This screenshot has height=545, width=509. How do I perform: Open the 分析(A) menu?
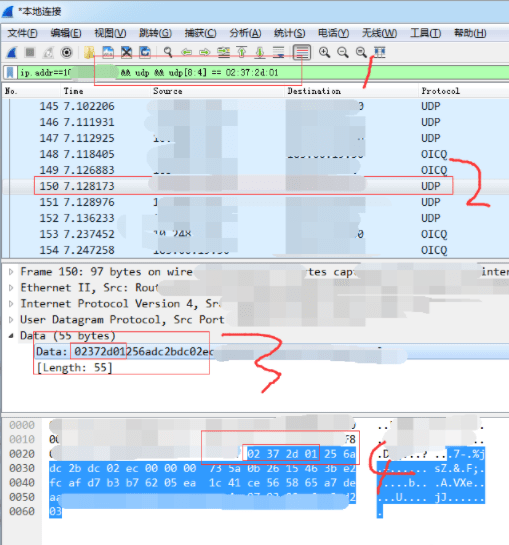pyautogui.click(x=245, y=33)
